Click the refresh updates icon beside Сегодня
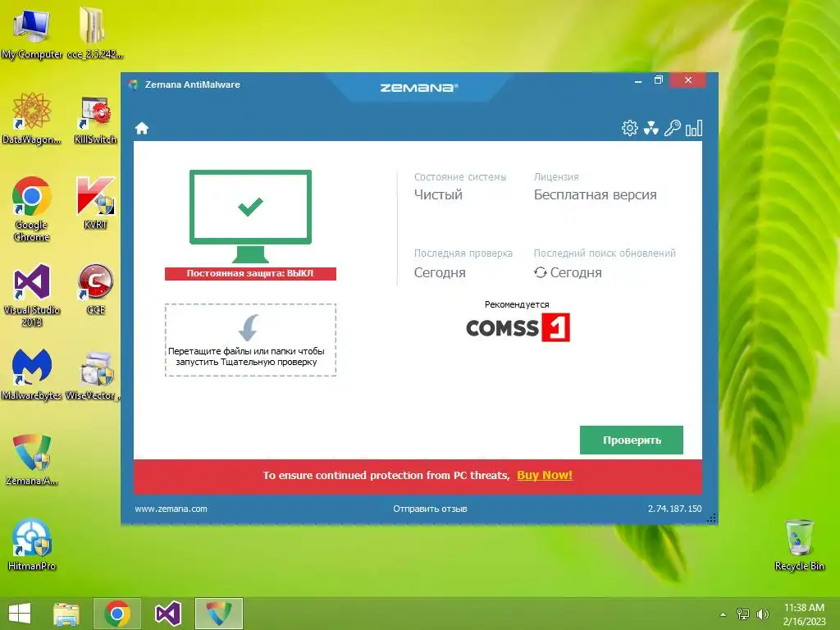The width and height of the screenshot is (840, 630). (540, 272)
